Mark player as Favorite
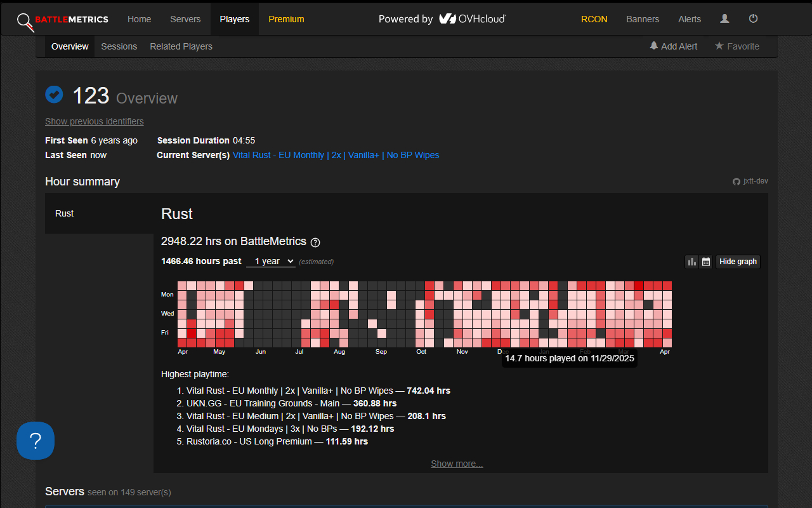Screen dimensions: 812x508 [737, 46]
